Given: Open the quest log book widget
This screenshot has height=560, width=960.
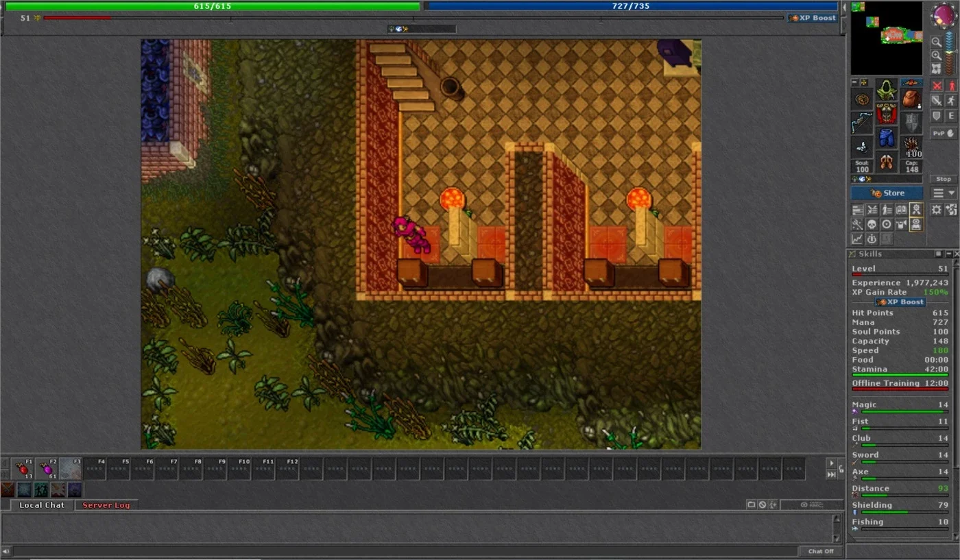Looking at the screenshot, I should [x=902, y=209].
